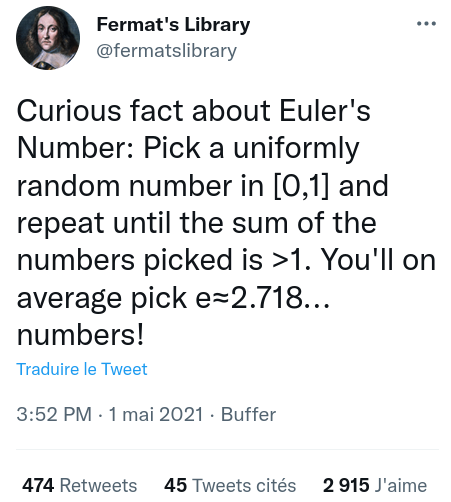
Task: Click the Fermat's Library profile avatar
Action: [x=48, y=38]
